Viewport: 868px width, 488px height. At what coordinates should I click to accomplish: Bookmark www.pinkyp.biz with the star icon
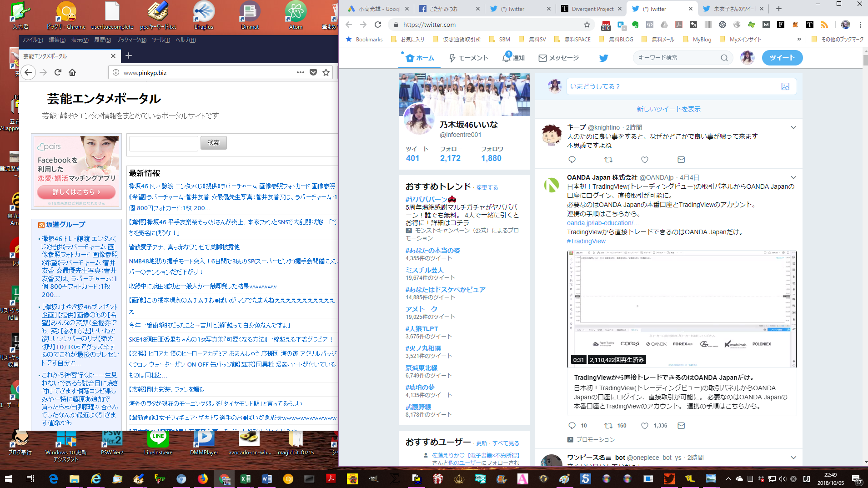coord(325,72)
